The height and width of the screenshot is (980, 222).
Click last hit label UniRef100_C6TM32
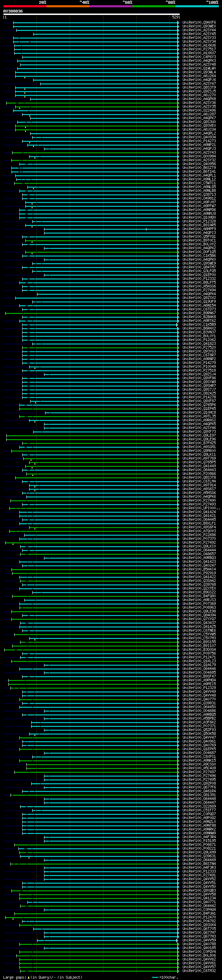pos(199,971)
